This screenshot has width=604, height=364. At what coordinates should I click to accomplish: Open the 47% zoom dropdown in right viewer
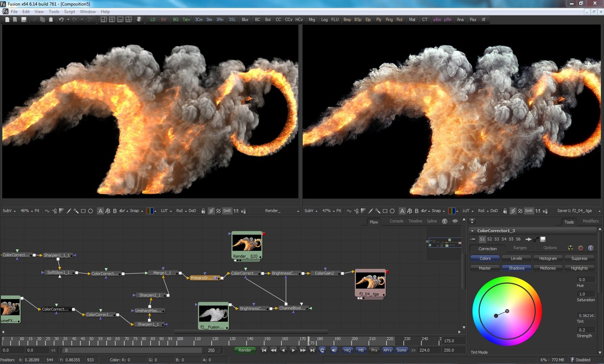pyautogui.click(x=328, y=211)
